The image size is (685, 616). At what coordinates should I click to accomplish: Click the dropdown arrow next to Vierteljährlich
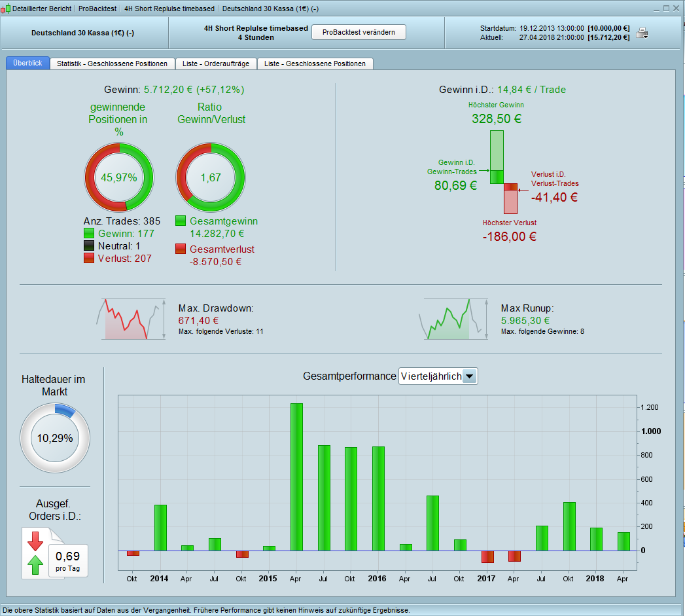point(469,376)
